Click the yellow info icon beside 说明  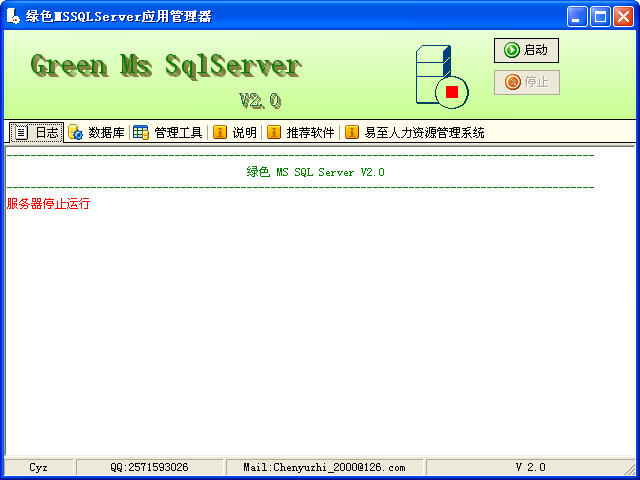219,132
